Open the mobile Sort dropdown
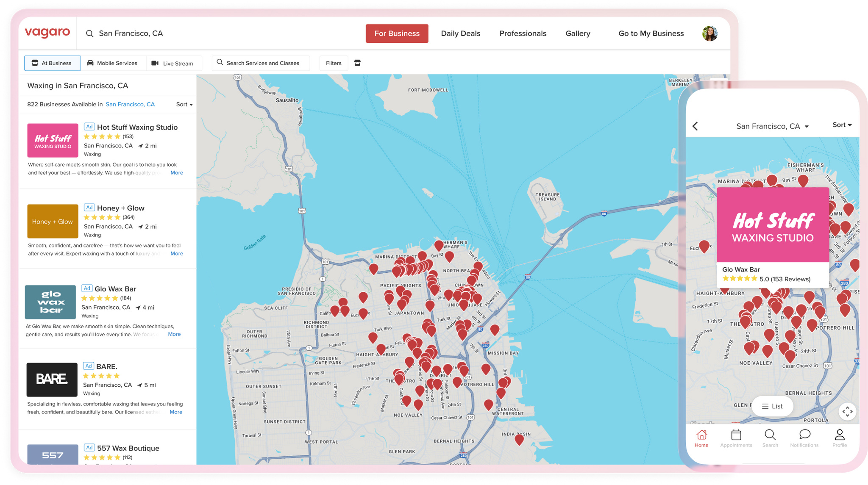Screen dimensions: 868x485 pyautogui.click(x=842, y=125)
